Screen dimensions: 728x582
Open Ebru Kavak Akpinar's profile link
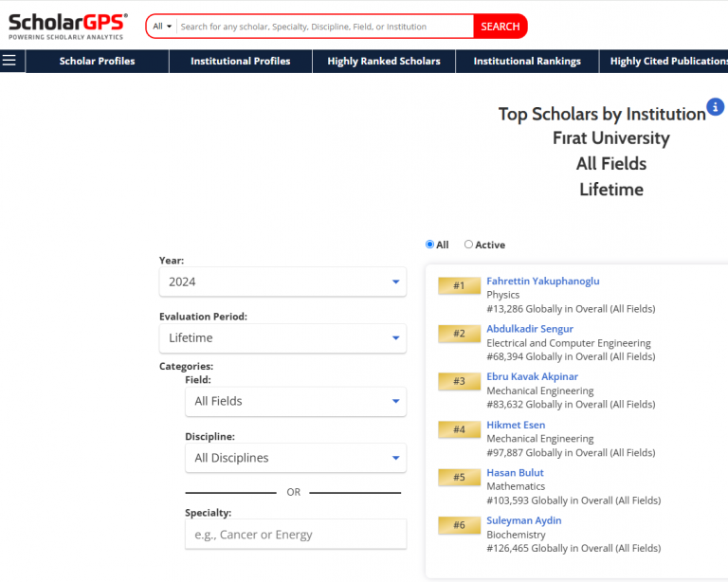[532, 376]
